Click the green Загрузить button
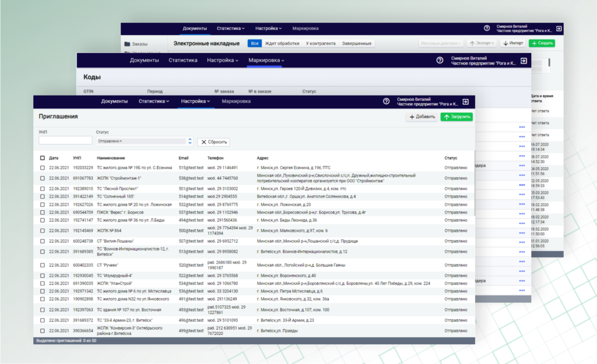The image size is (597, 364). tap(456, 117)
